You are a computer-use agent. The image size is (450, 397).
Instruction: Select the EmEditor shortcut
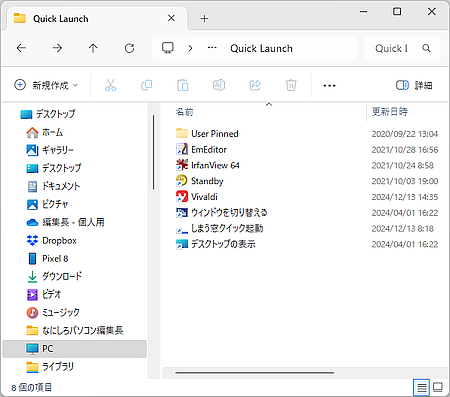201,150
